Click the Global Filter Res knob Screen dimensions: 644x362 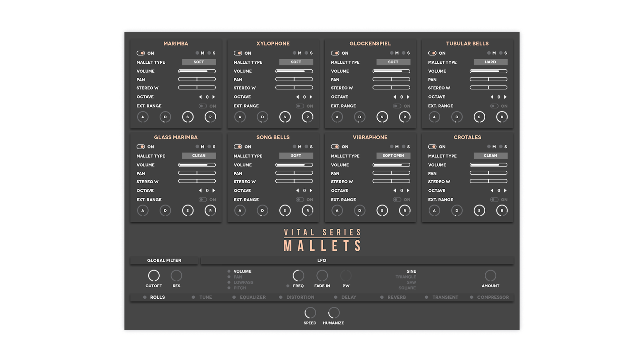coord(176,276)
